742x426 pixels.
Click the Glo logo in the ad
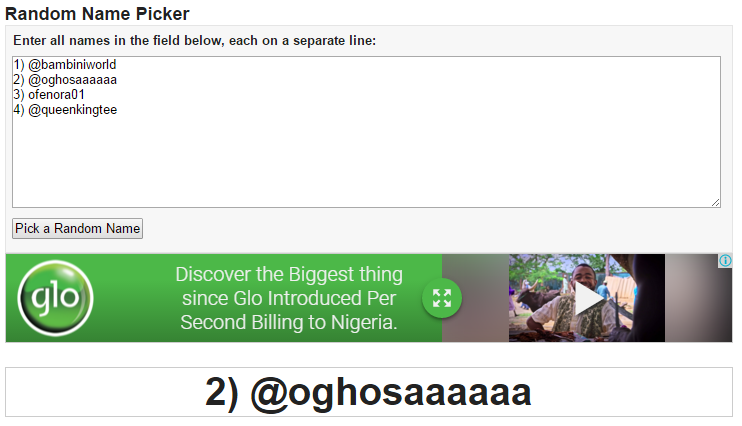coord(55,298)
